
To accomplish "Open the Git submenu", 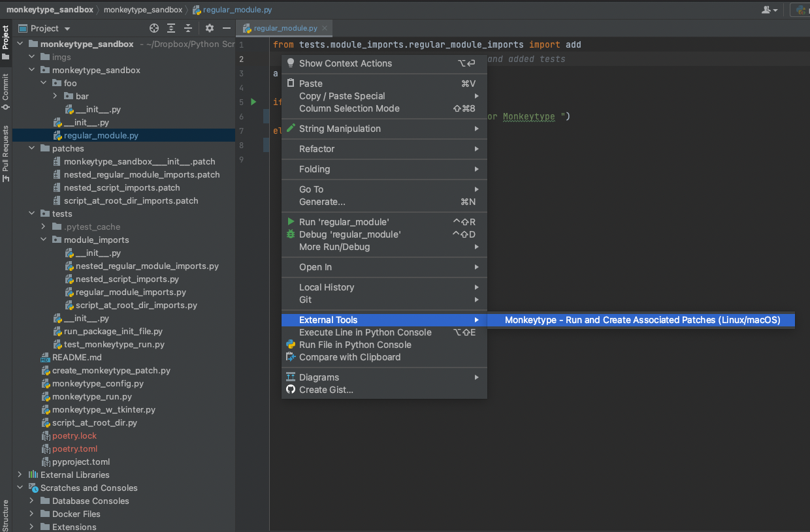I will [x=384, y=300].
